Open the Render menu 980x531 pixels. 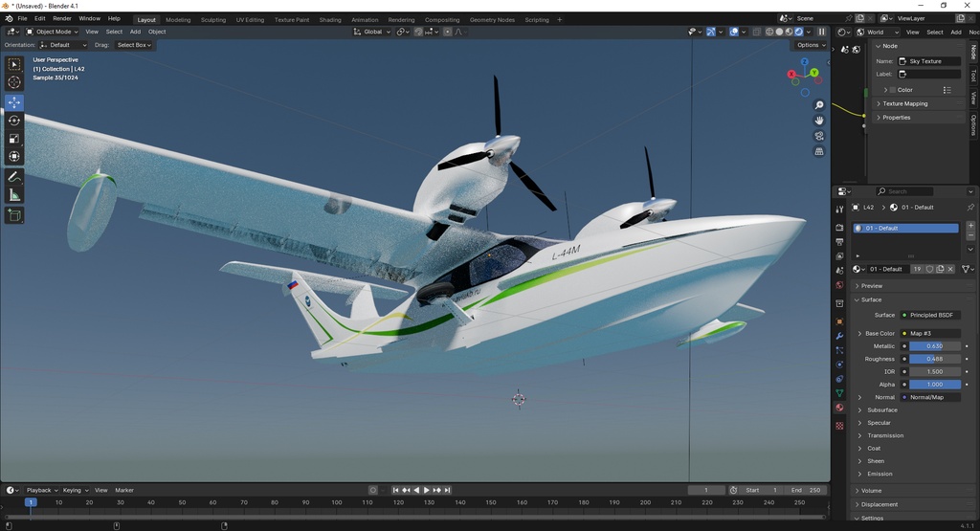pos(62,19)
